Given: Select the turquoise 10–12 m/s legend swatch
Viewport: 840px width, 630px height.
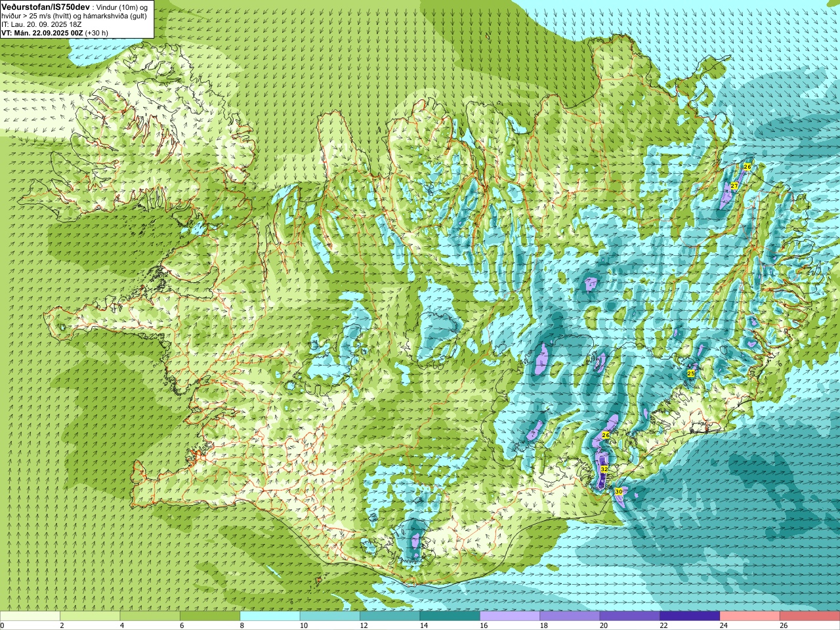Looking at the screenshot, I should (x=330, y=616).
